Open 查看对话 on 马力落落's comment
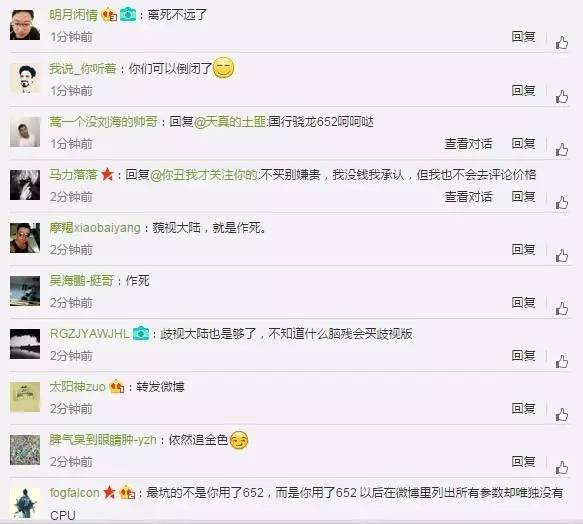 (468, 197)
